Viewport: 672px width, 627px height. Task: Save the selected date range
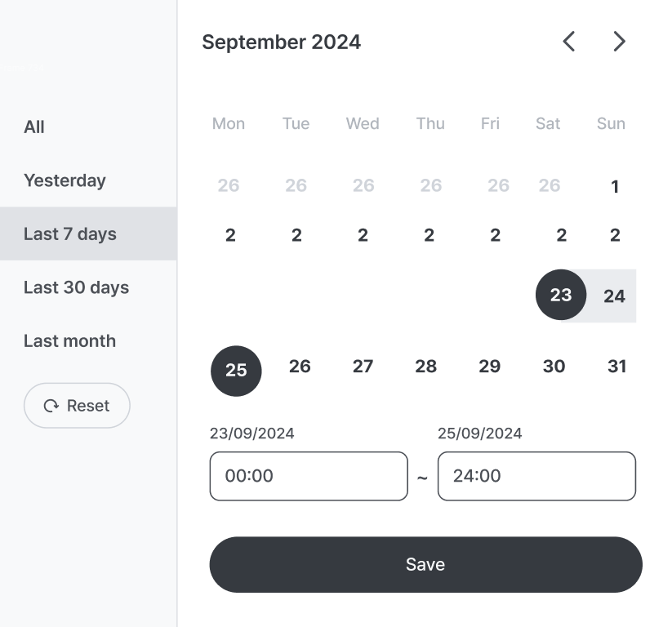[x=425, y=564]
